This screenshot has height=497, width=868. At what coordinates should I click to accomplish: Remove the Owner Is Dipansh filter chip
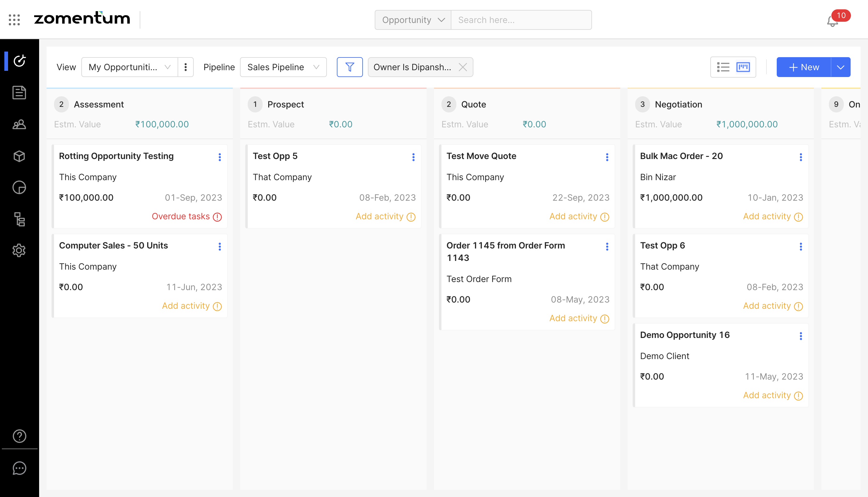pyautogui.click(x=463, y=67)
